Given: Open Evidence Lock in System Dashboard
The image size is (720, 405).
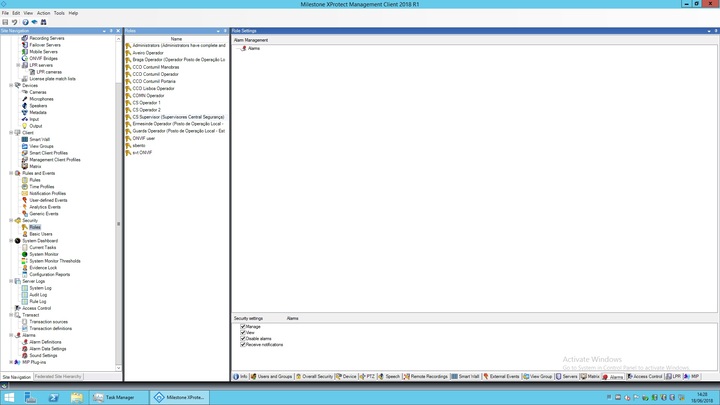Looking at the screenshot, I should point(43,268).
